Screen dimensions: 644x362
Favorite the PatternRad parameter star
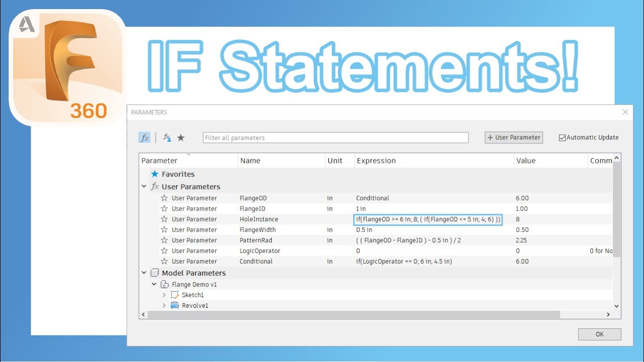coord(164,240)
